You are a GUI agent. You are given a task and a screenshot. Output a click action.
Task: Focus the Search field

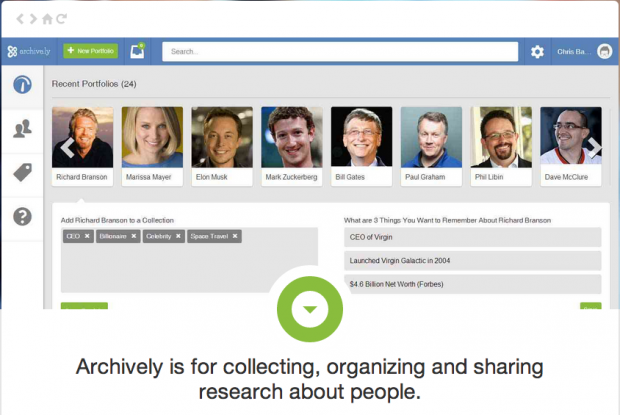point(340,51)
